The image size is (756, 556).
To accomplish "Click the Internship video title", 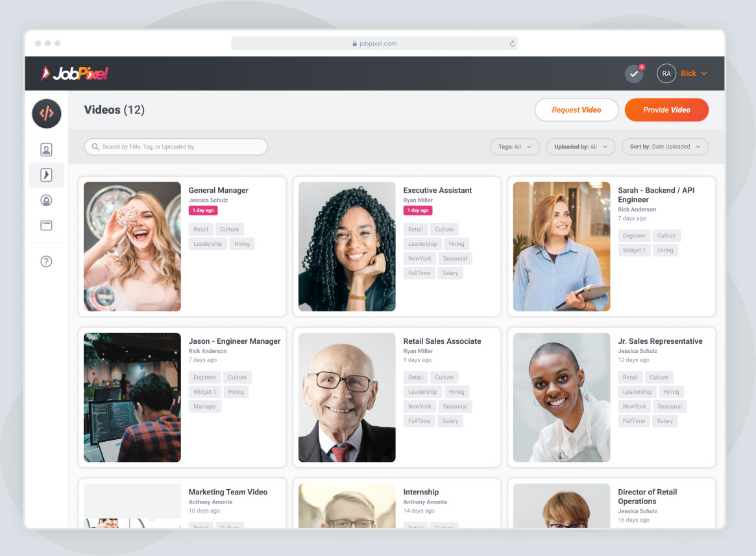I will 421,492.
